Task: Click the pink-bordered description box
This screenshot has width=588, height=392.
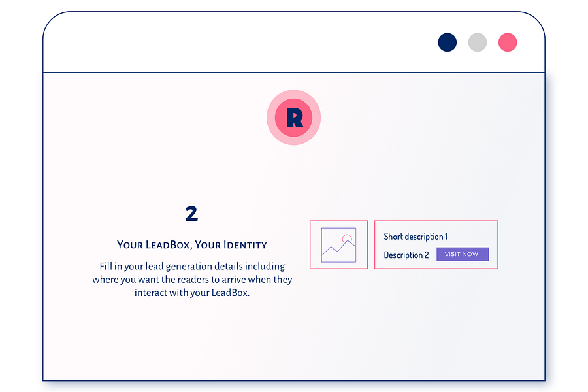Action: 436,245
